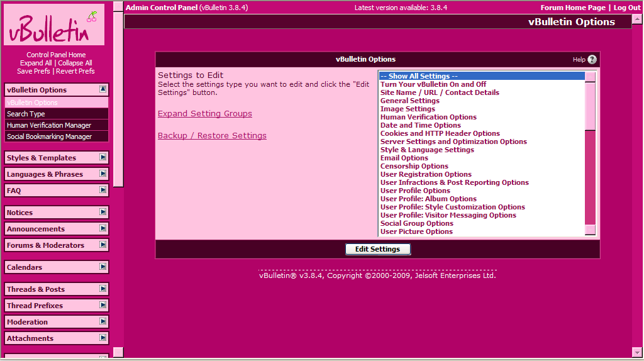Viewport: 644px width, 361px height.
Task: Click the sidebar scrollbar thumb
Action: click(118, 99)
